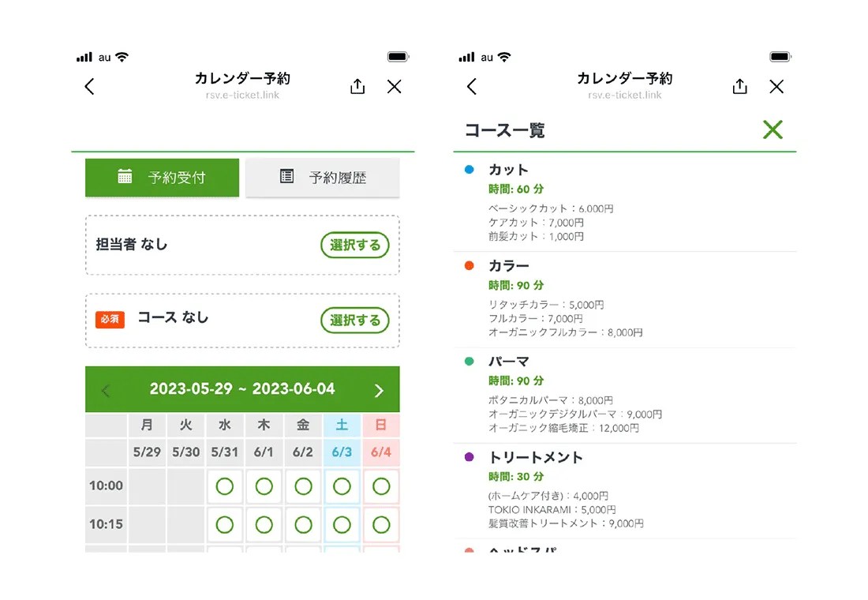
Task: Open the share icon beside the close button
Action: click(x=357, y=86)
